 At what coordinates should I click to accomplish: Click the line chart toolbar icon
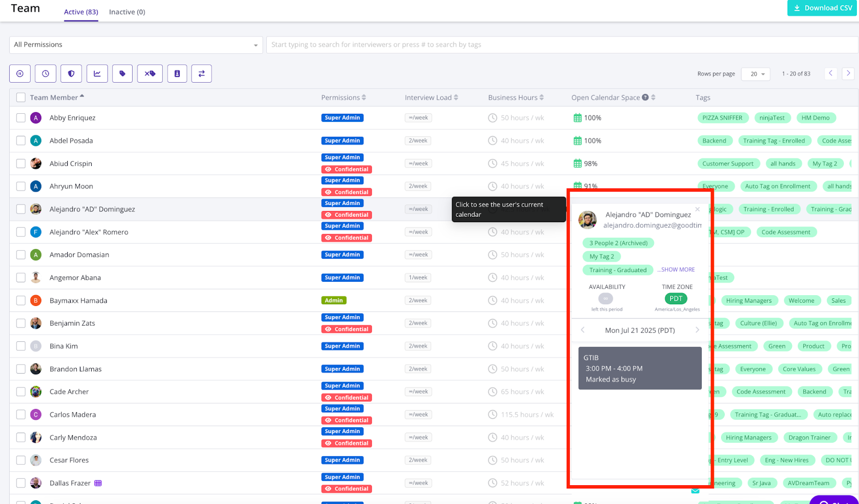tap(97, 74)
